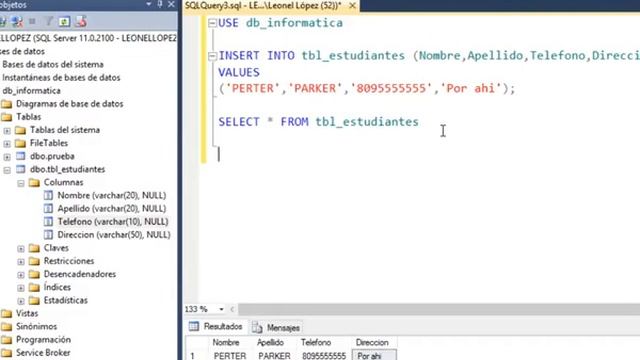Image resolution: width=640 pixels, height=360 pixels.
Task: Click the SELECT * FROM tbl_estudiantes line
Action: (318, 122)
